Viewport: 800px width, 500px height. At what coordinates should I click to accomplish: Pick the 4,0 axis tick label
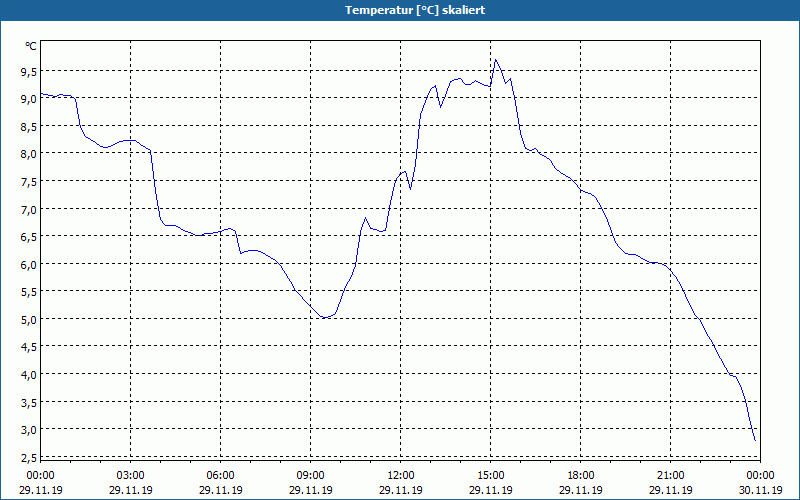click(29, 375)
